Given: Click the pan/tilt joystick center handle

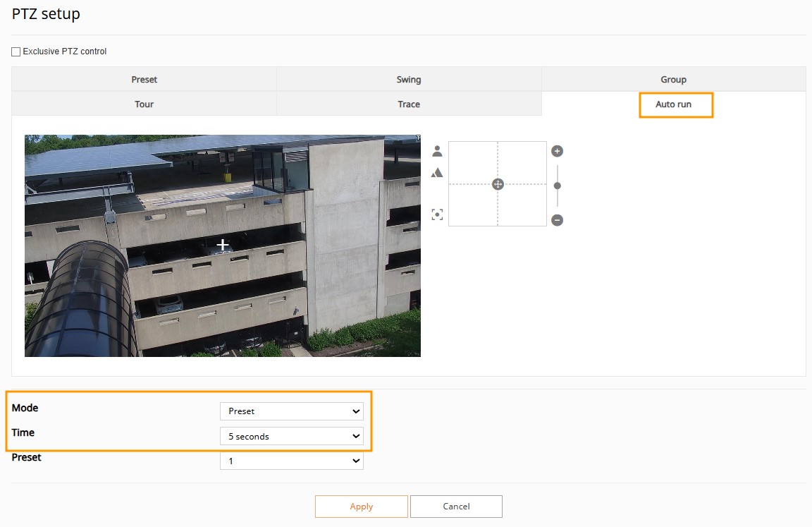Looking at the screenshot, I should [498, 184].
